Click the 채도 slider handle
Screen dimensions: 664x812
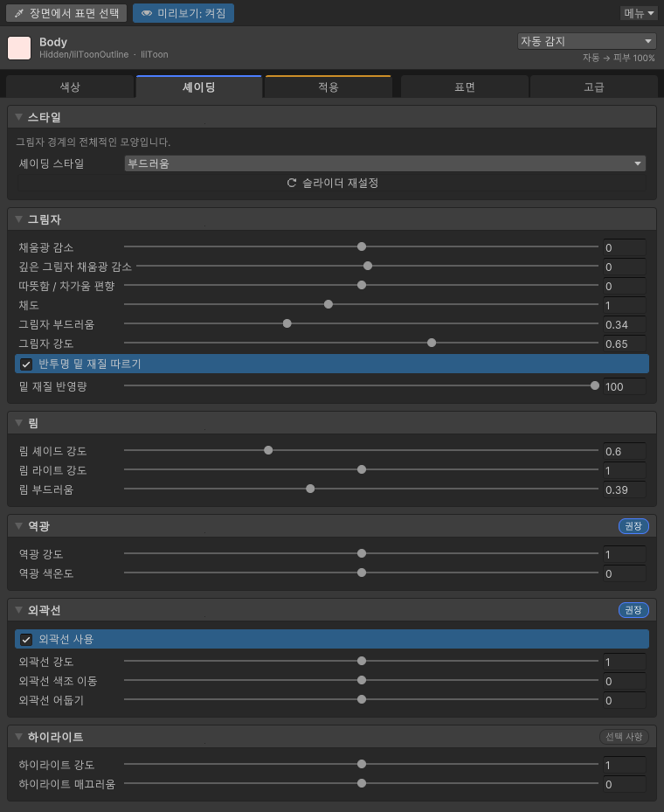point(329,304)
